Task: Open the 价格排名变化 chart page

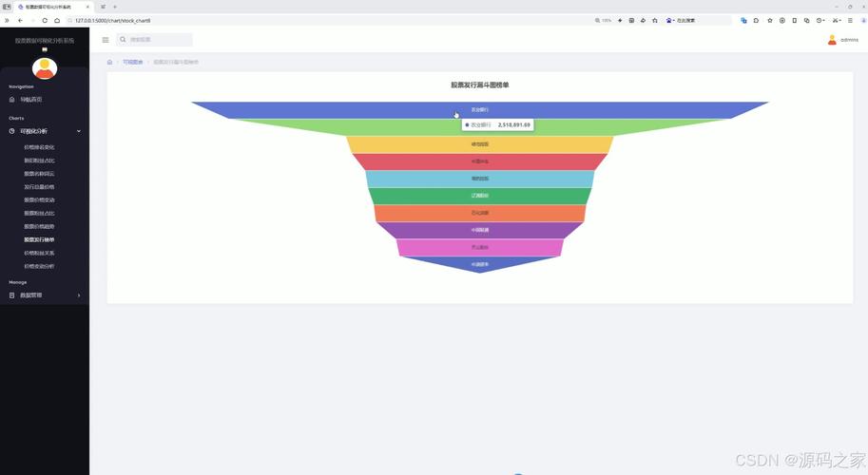Action: (39, 147)
